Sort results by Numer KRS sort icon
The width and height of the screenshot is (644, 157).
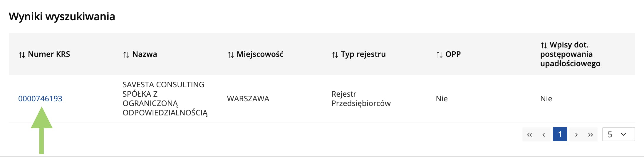coord(22,55)
